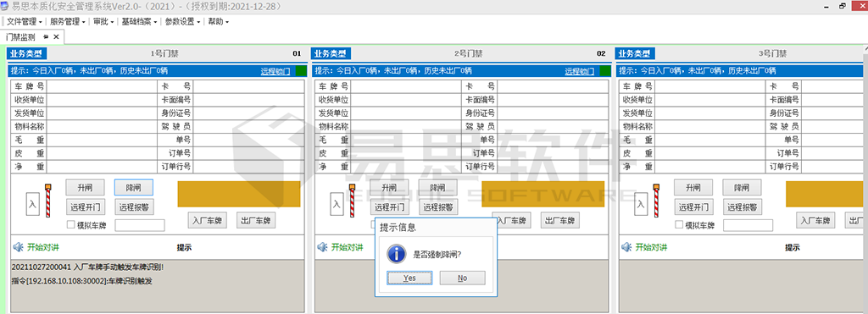This screenshot has height=314, width=868.
Task: Confirm forced gate lowering with Yes
Action: click(409, 278)
